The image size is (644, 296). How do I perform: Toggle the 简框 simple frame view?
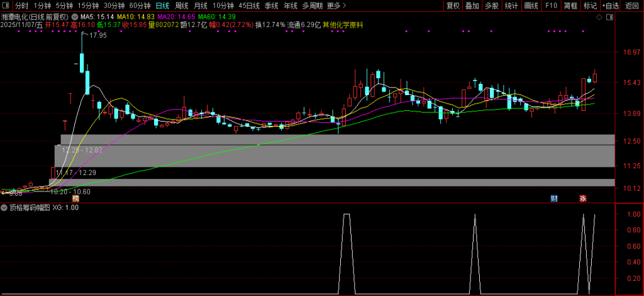click(x=570, y=6)
